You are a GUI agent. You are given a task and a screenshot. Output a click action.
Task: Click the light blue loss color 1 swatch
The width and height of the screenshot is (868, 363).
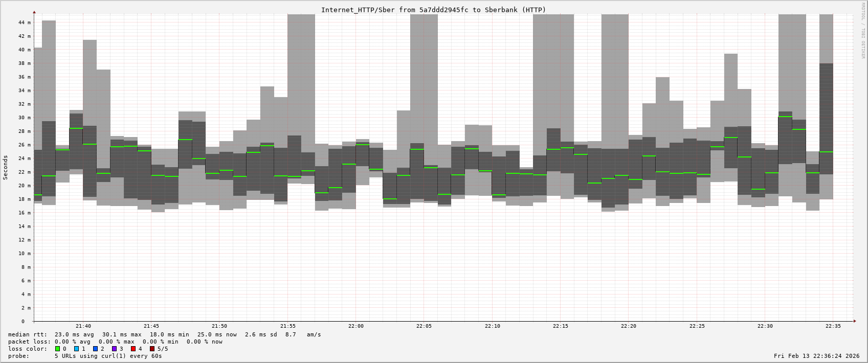pyautogui.click(x=77, y=349)
